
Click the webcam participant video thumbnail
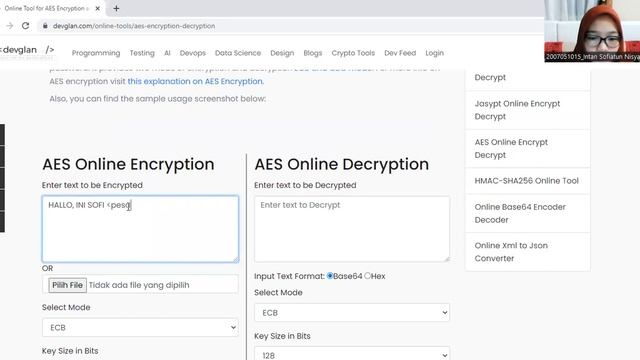(x=592, y=31)
